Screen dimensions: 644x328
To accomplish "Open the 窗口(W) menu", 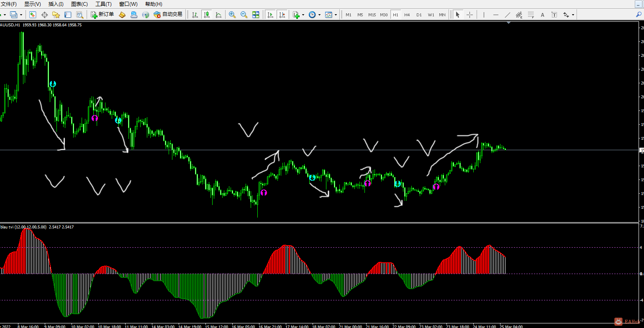I will pos(128,4).
